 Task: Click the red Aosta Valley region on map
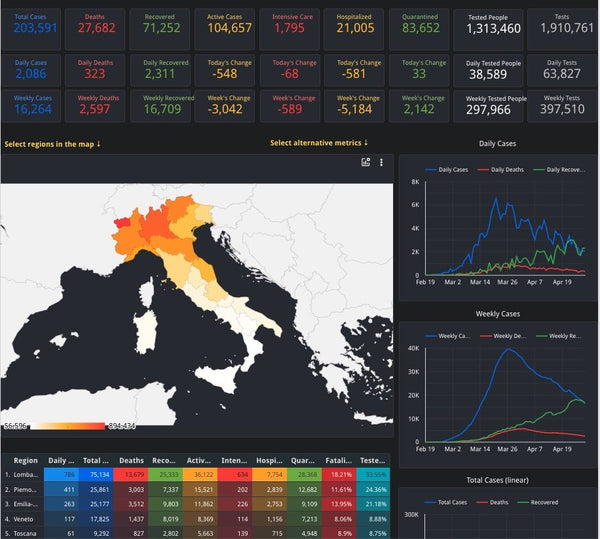point(122,223)
